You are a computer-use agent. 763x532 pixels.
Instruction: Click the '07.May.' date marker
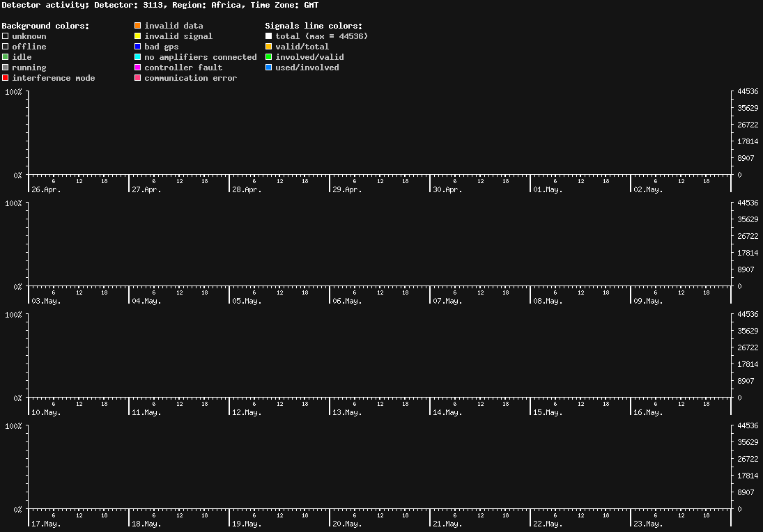pyautogui.click(x=447, y=301)
